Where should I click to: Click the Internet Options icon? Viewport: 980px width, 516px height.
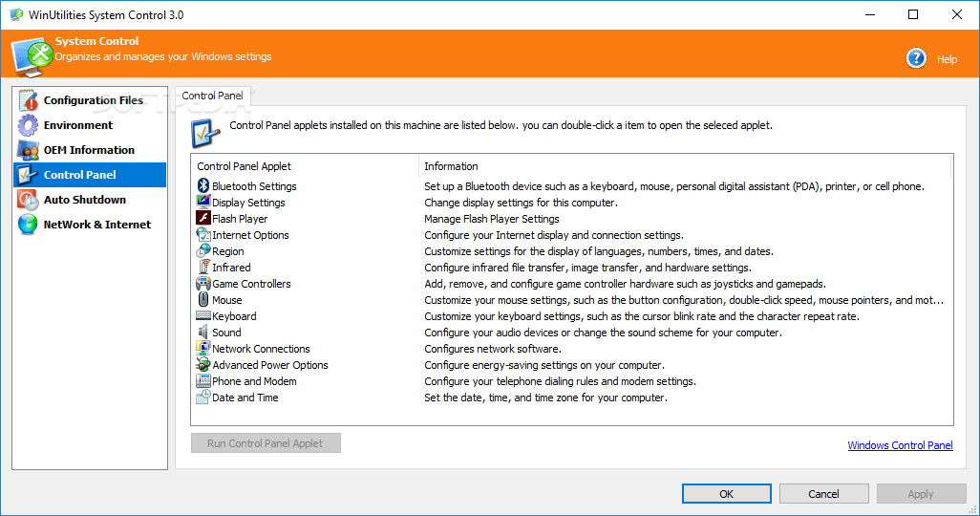tap(203, 234)
